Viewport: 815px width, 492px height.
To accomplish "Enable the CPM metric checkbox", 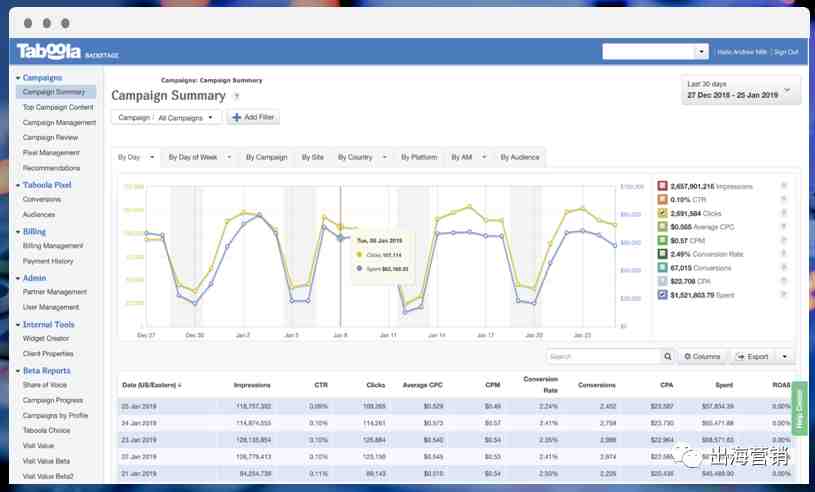I will pos(662,241).
